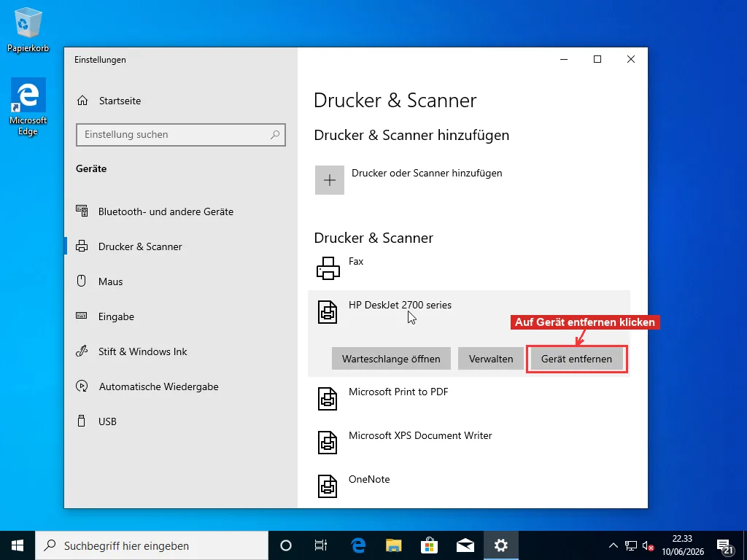Launch Edge from the taskbar
747x560 pixels.
coord(357,545)
